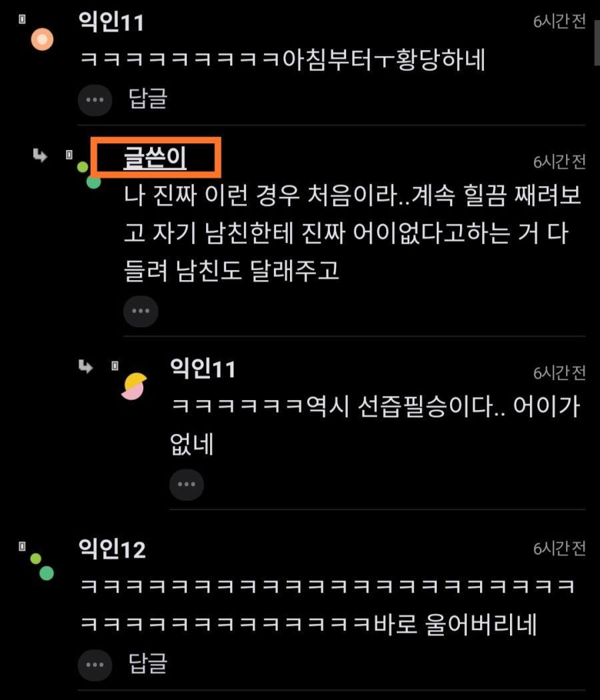
Task: Open more options under 익인12's comment
Action: 95,665
